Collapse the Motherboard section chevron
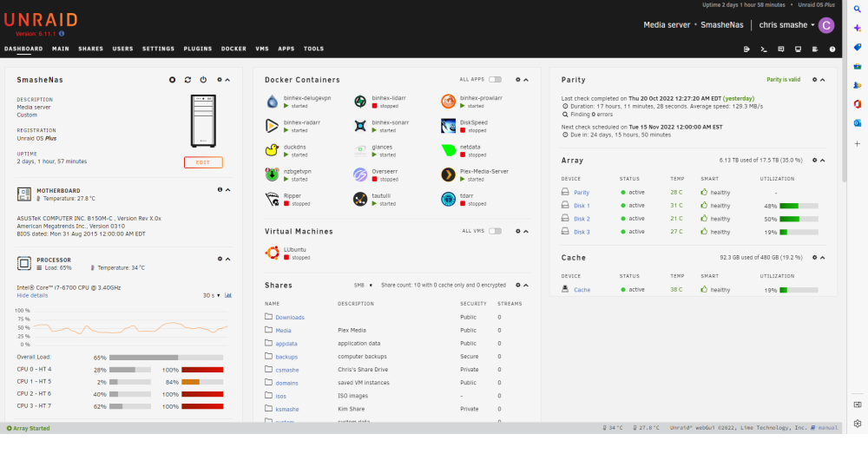This screenshot has width=868, height=467. point(227,190)
